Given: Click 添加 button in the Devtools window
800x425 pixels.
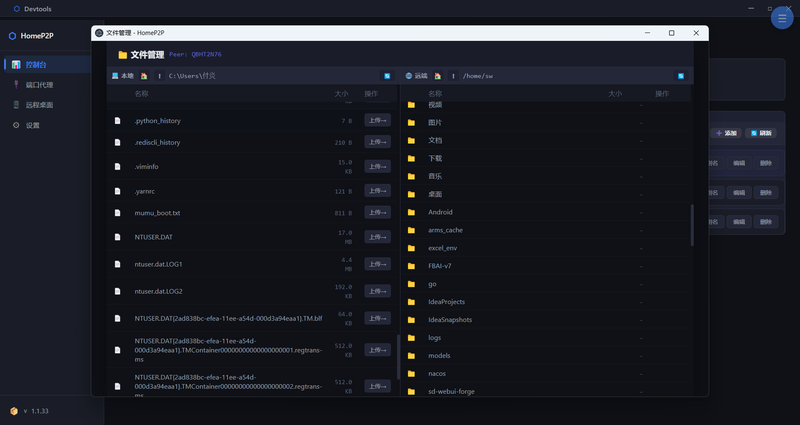Looking at the screenshot, I should coord(726,133).
